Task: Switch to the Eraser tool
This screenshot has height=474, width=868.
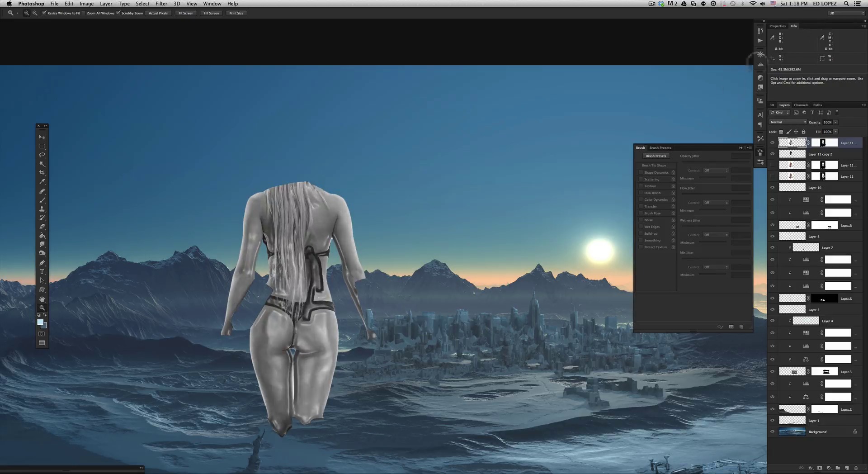Action: coord(42,227)
